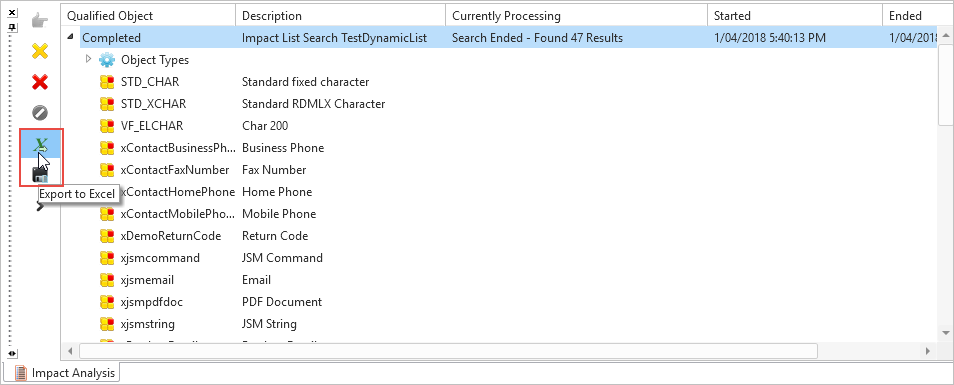
Task: Expand the Object Types tree node
Action: (88, 59)
